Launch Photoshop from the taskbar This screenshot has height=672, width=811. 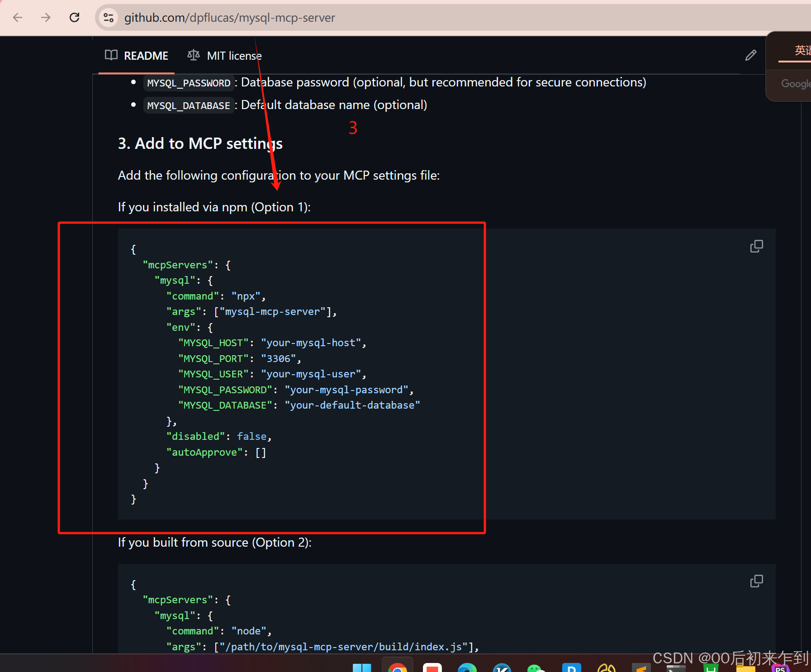(781, 668)
